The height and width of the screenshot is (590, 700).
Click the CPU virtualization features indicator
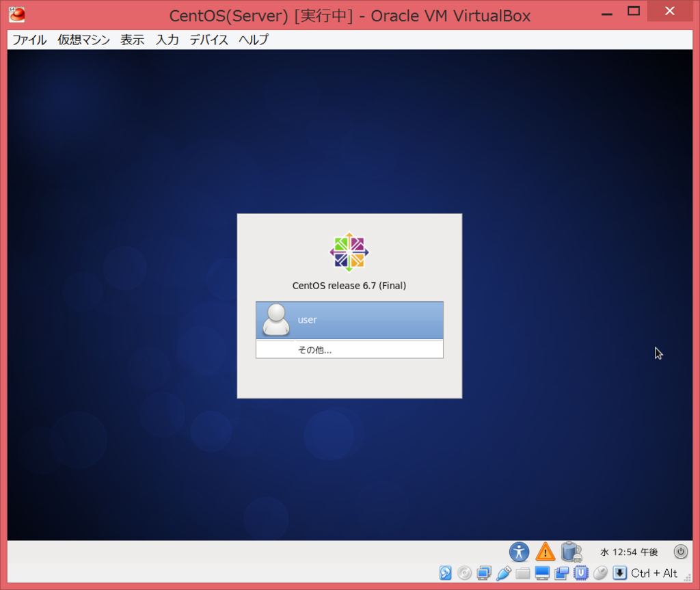click(x=581, y=573)
